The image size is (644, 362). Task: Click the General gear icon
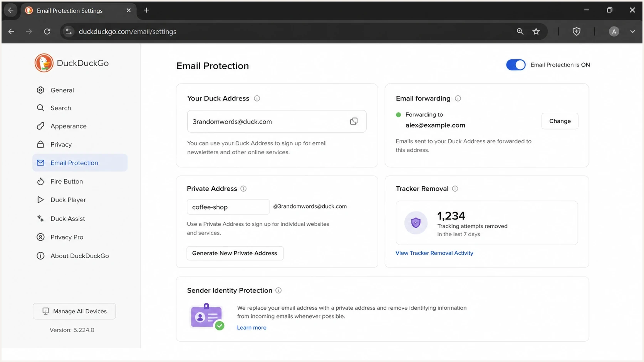click(x=40, y=90)
